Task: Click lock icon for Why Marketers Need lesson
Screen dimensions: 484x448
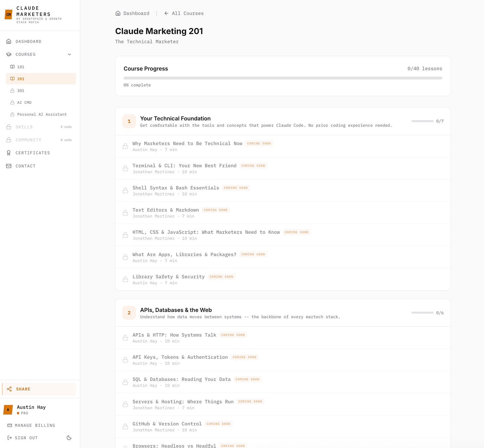Action: tap(125, 146)
